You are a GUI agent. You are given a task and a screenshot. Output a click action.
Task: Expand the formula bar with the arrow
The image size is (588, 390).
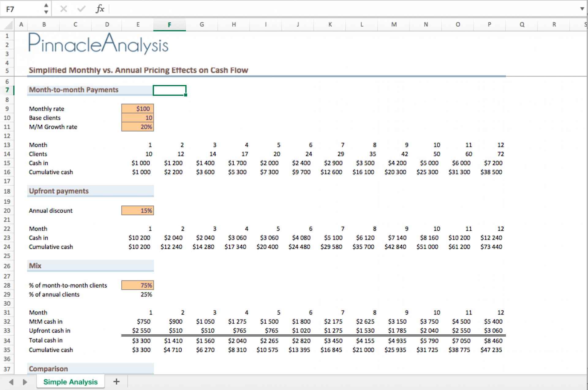point(582,9)
